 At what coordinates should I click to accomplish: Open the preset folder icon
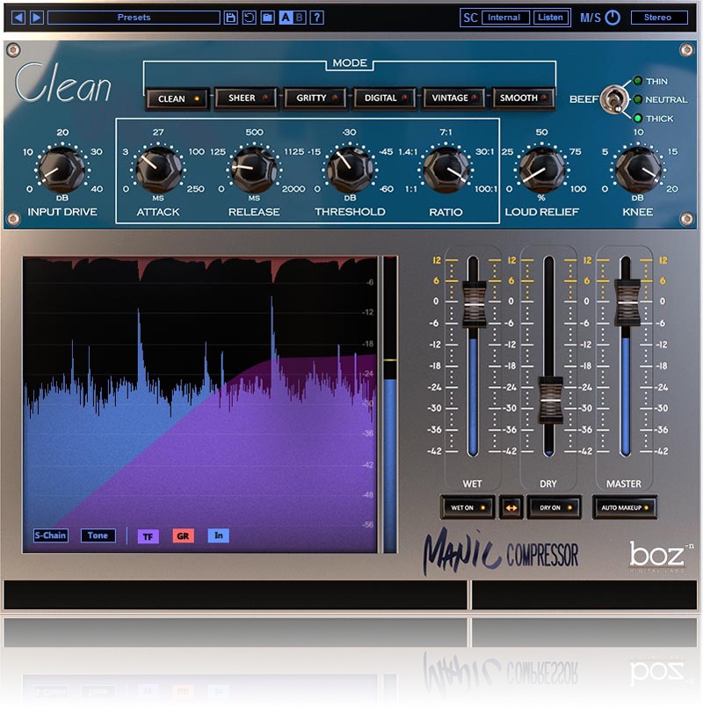267,18
